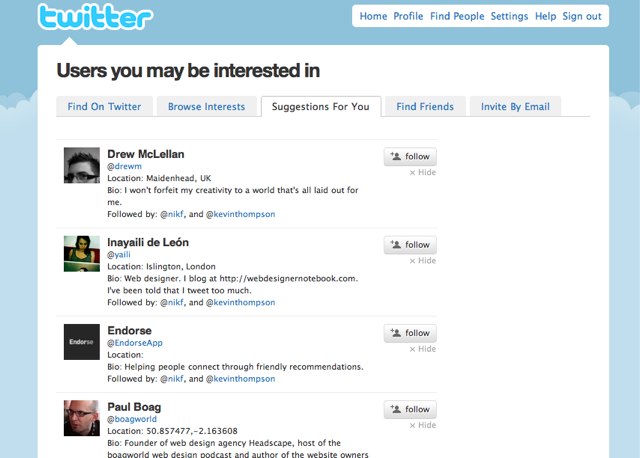Follow the Endorse account
Screen dimensions: 640x458
pos(410,333)
